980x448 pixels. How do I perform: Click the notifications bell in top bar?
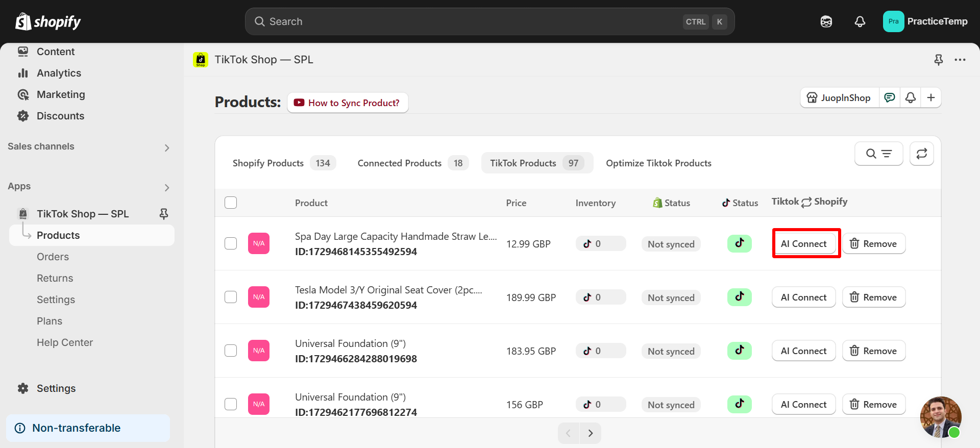(860, 21)
